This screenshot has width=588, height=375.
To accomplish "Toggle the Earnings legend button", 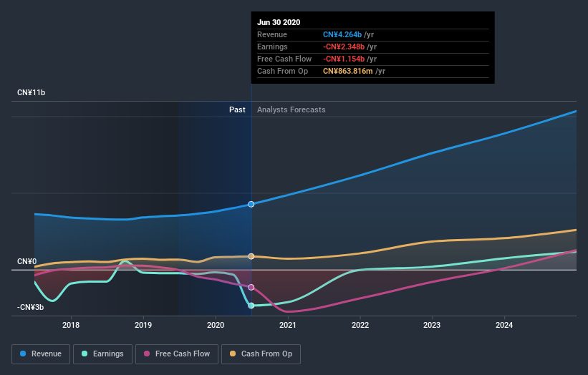I will (x=102, y=354).
